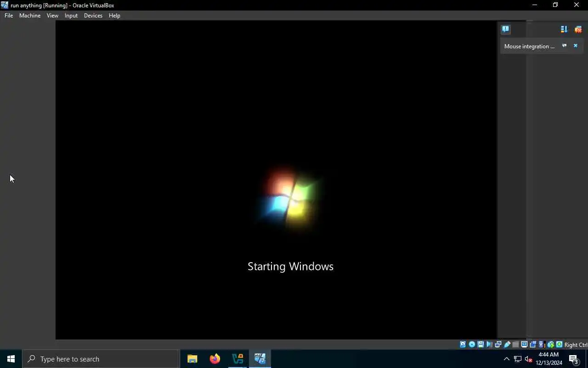Image resolution: width=588 pixels, height=368 pixels.
Task: Click the delete all notifications icon
Action: 578,29
